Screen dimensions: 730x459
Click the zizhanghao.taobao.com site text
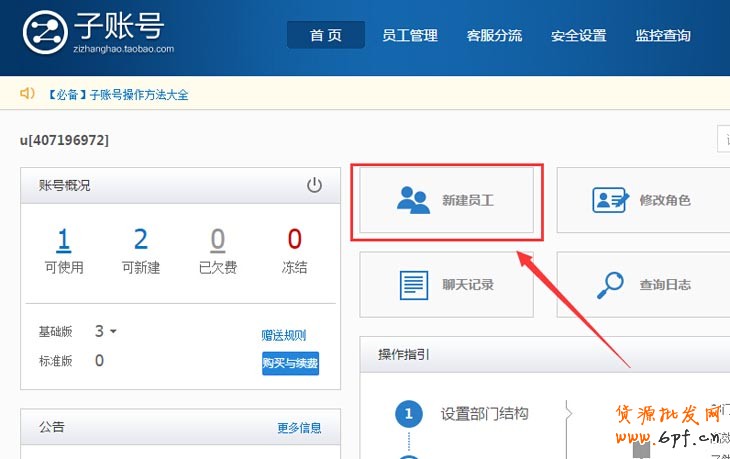(123, 49)
